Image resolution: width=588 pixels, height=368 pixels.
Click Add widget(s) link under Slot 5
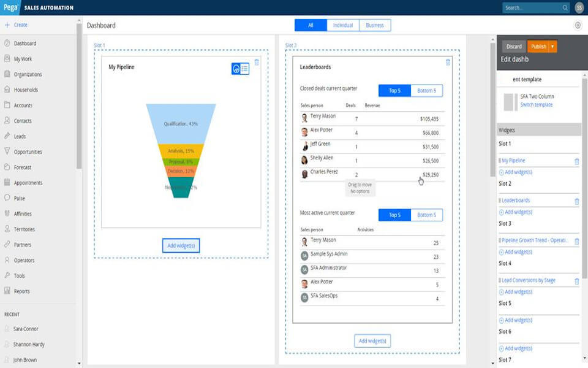point(516,320)
